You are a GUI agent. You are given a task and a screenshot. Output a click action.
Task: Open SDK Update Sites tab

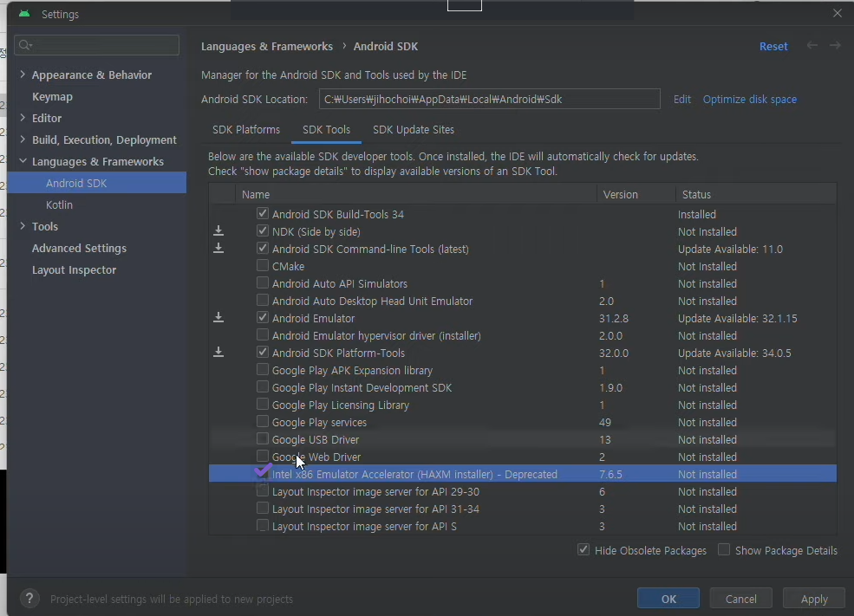tap(414, 129)
